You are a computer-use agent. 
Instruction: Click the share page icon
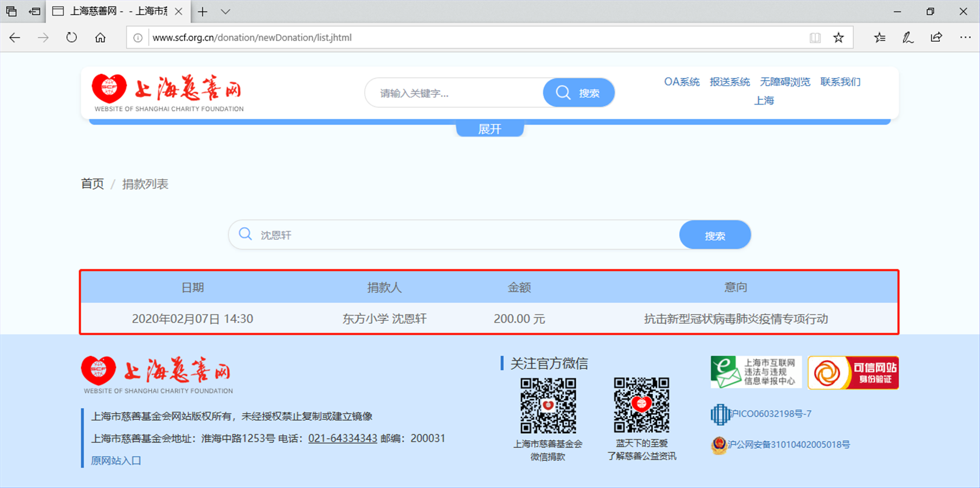point(936,37)
